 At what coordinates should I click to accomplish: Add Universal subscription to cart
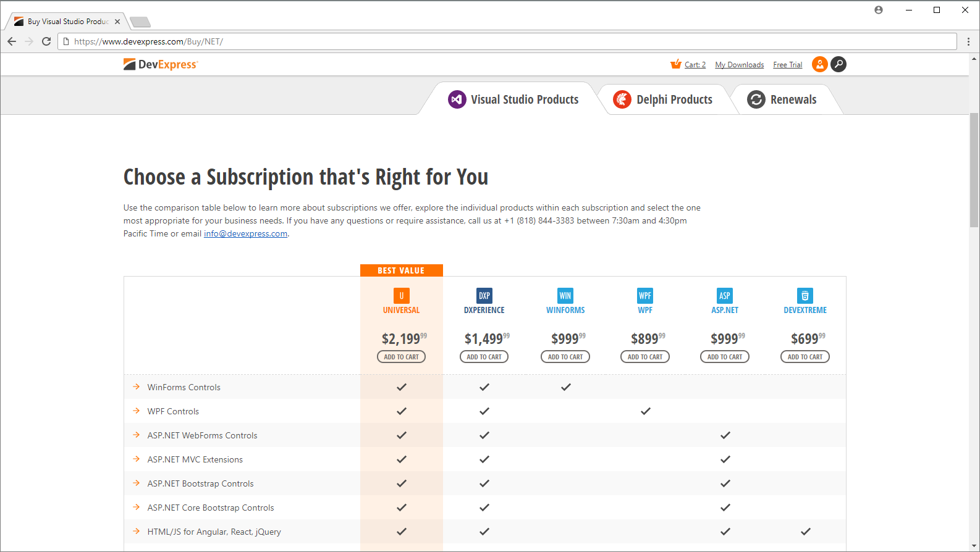(x=401, y=357)
